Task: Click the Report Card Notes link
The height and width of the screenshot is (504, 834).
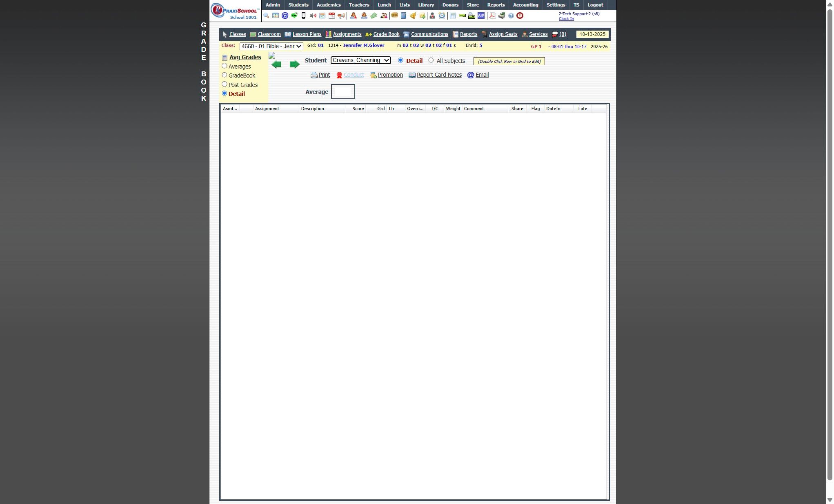Action: click(439, 75)
